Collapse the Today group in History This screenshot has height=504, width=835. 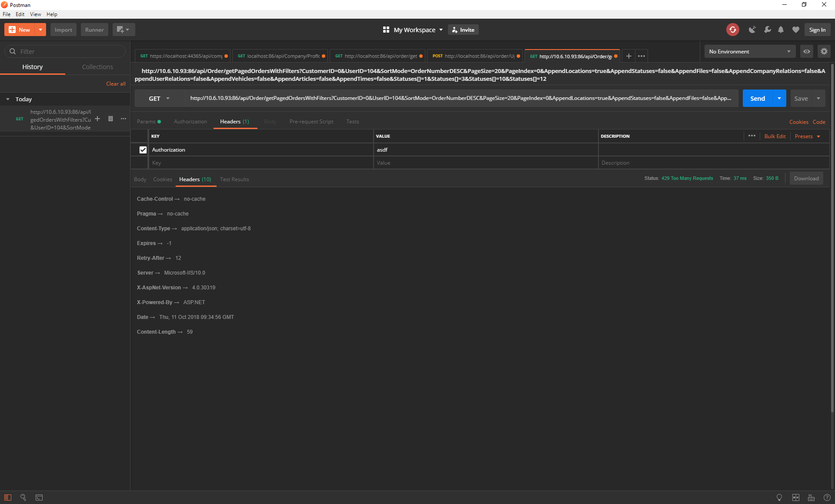point(7,99)
